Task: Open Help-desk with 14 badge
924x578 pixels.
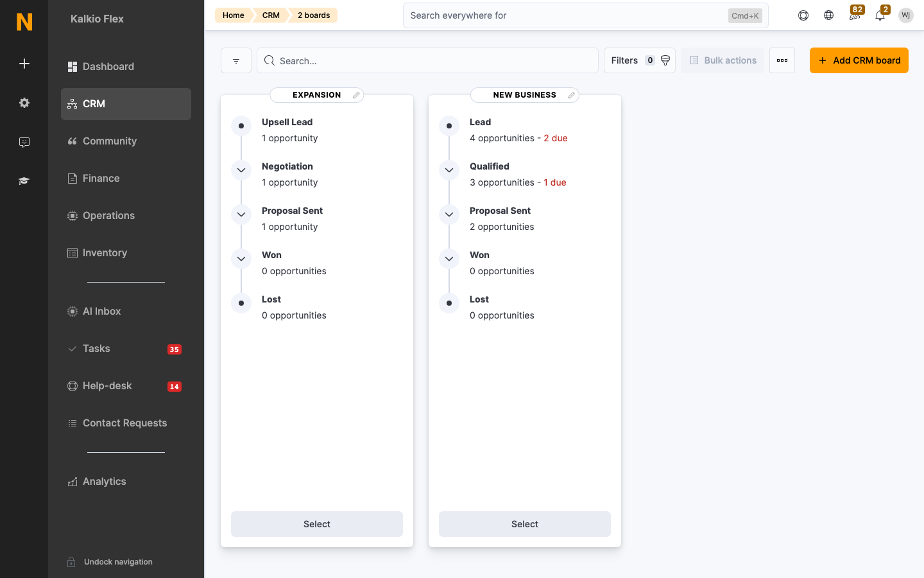Action: (x=126, y=386)
